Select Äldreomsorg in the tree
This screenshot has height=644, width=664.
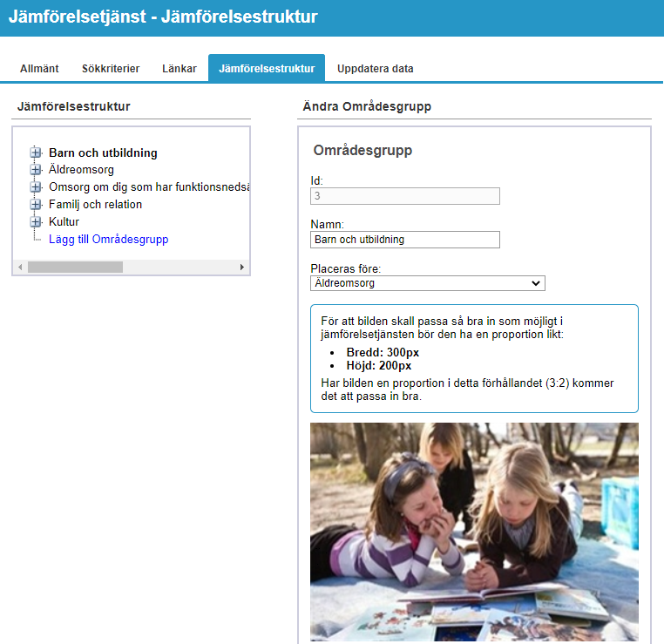tap(81, 170)
